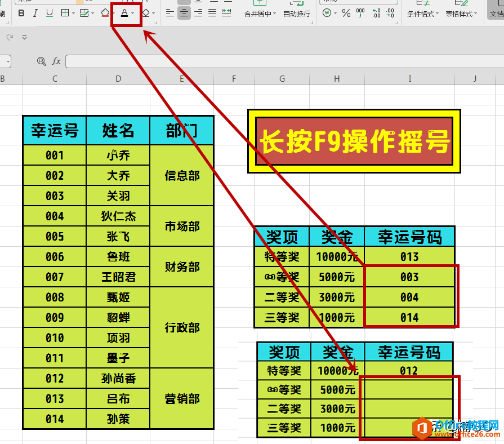The height and width of the screenshot is (444, 504).
Task: Open the font color dropdown arrow
Action: (x=132, y=14)
